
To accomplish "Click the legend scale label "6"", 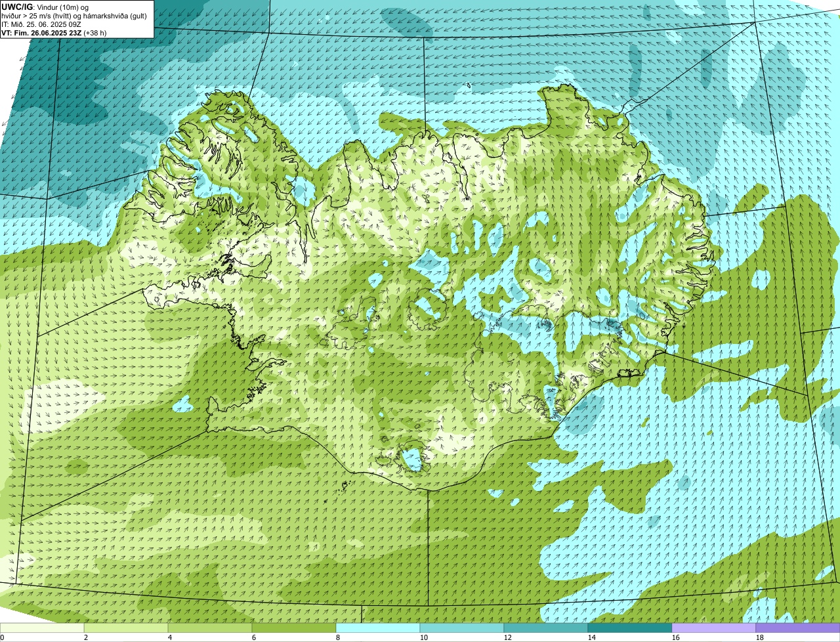I will pos(254,637).
